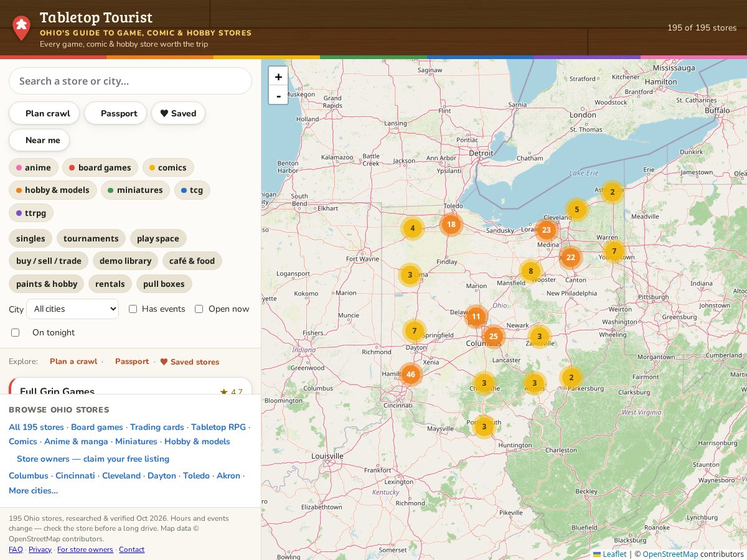
Task: Enable the Open now checkbox
Action: coord(199,309)
